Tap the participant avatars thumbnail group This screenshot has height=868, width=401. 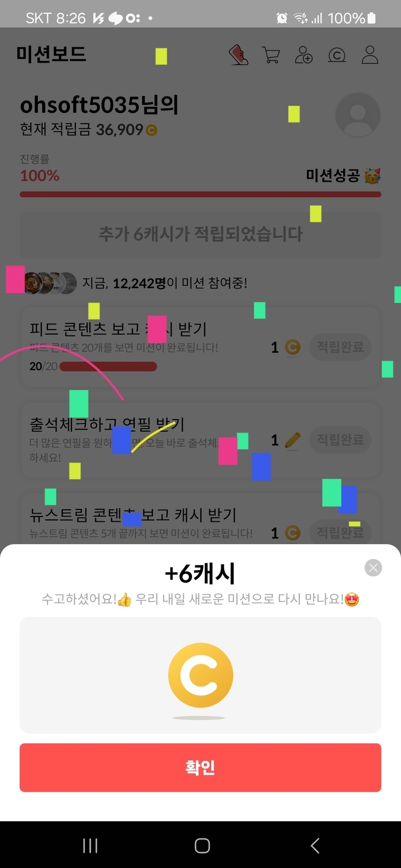pos(51,283)
